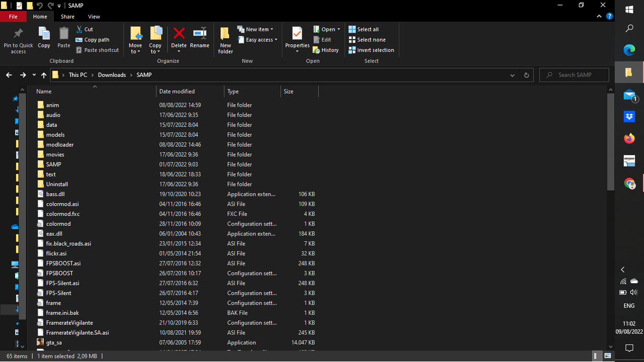Click in the Search SAMP field
This screenshot has width=644, height=362.
point(574,75)
